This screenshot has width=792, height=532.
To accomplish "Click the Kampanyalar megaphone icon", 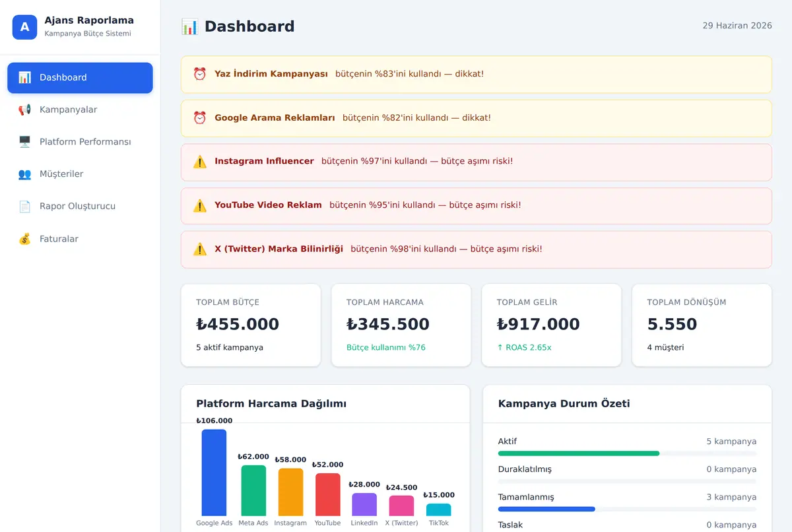I will pyautogui.click(x=24, y=110).
